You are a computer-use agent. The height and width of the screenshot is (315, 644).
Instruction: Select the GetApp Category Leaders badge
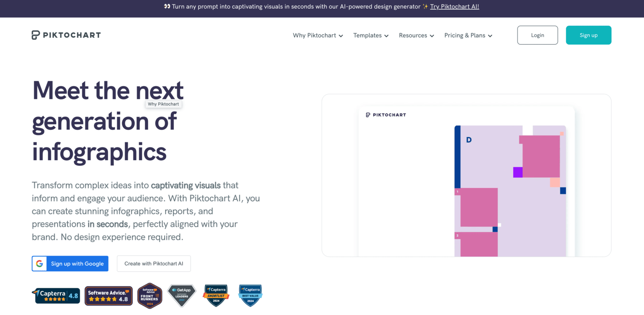click(182, 296)
